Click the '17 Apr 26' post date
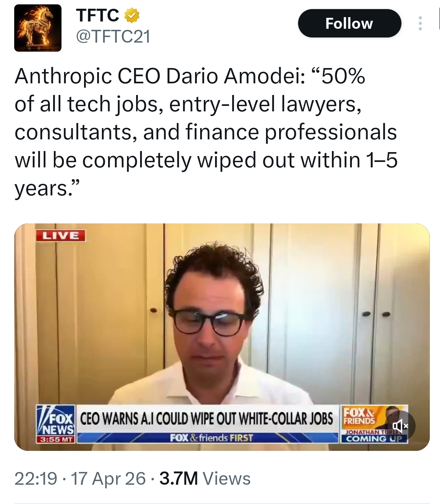 click(108, 478)
